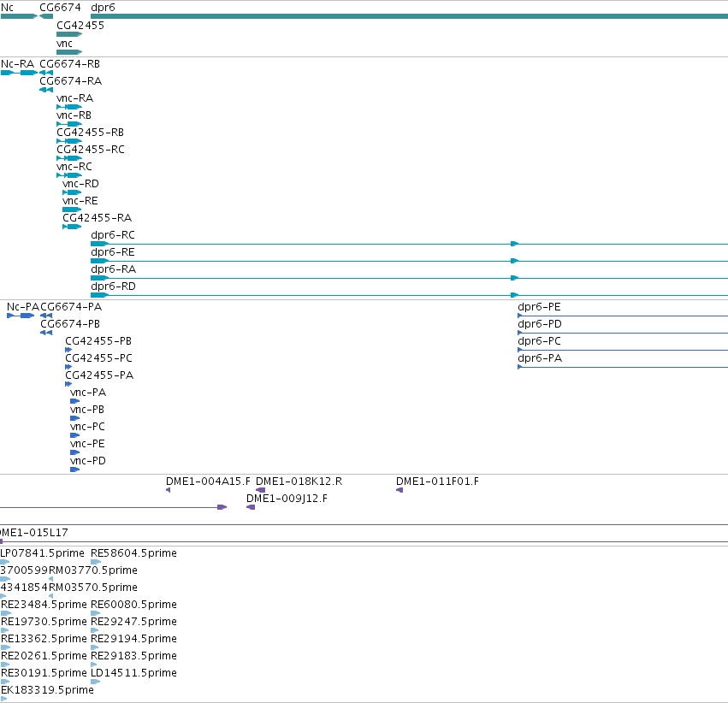Viewport: 728px width, 703px height.
Task: Select the CG42455-PA protein
Action: [68, 384]
